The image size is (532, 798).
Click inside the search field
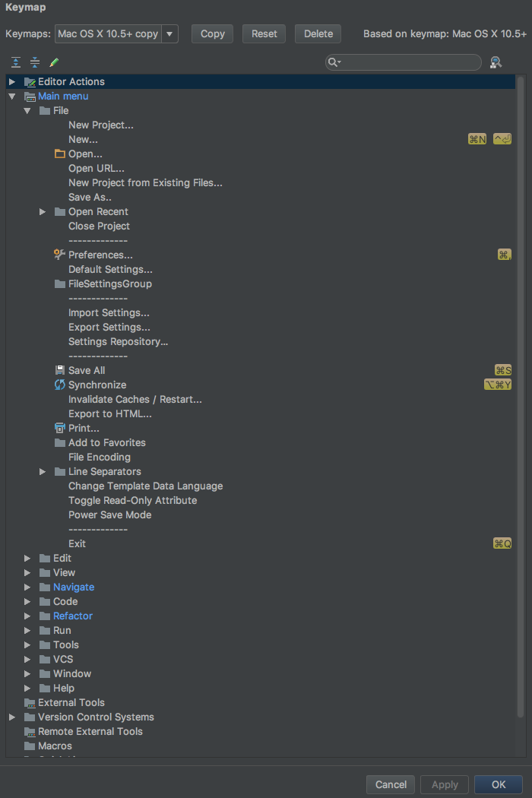tap(403, 62)
